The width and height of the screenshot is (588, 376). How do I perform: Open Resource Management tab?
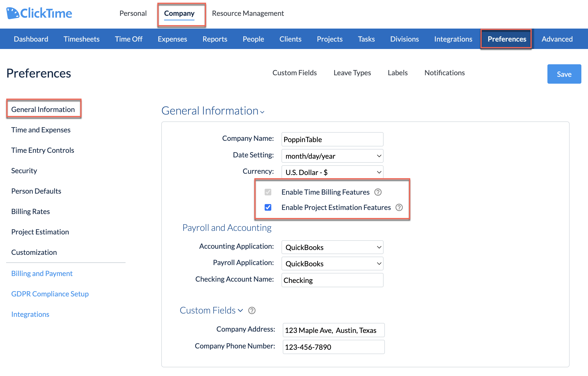point(248,13)
